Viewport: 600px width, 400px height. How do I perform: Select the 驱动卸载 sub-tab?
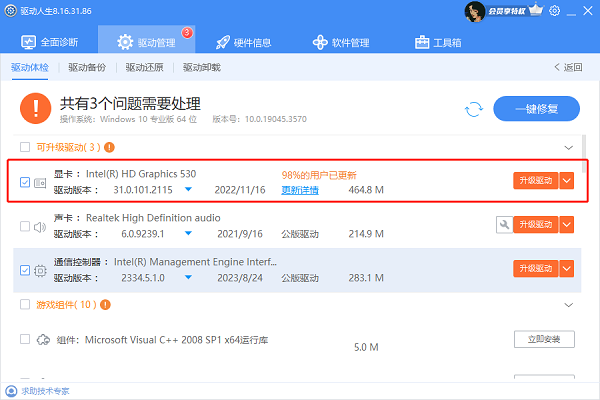click(202, 68)
